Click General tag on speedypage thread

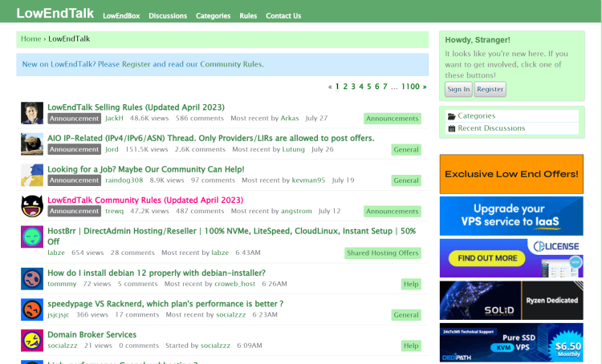pos(406,315)
